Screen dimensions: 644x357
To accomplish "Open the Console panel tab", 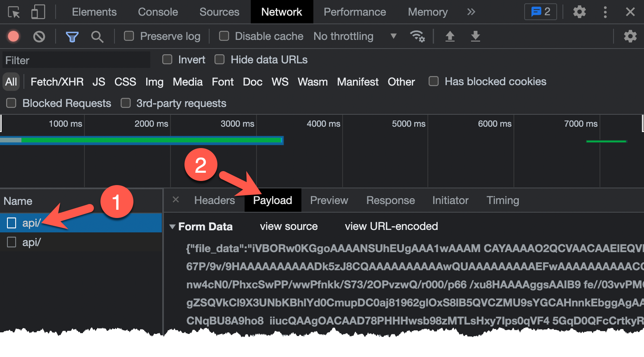I will (x=158, y=12).
